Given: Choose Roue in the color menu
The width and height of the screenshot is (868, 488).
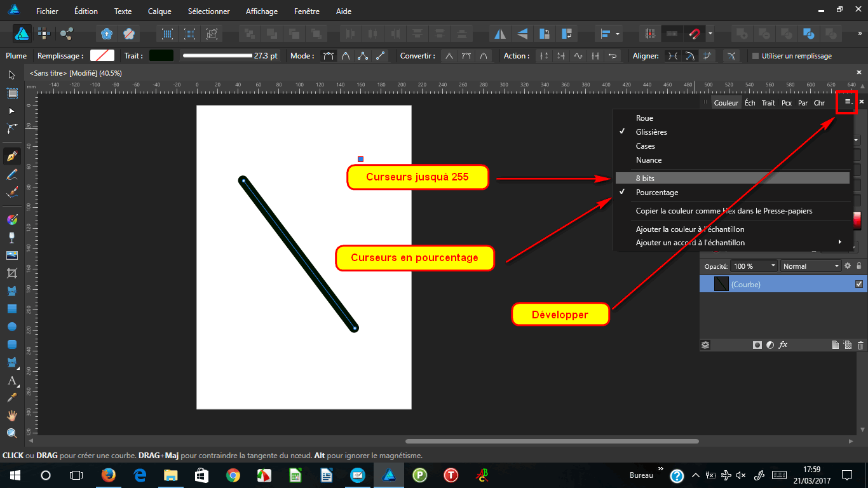Looking at the screenshot, I should 733,118.
